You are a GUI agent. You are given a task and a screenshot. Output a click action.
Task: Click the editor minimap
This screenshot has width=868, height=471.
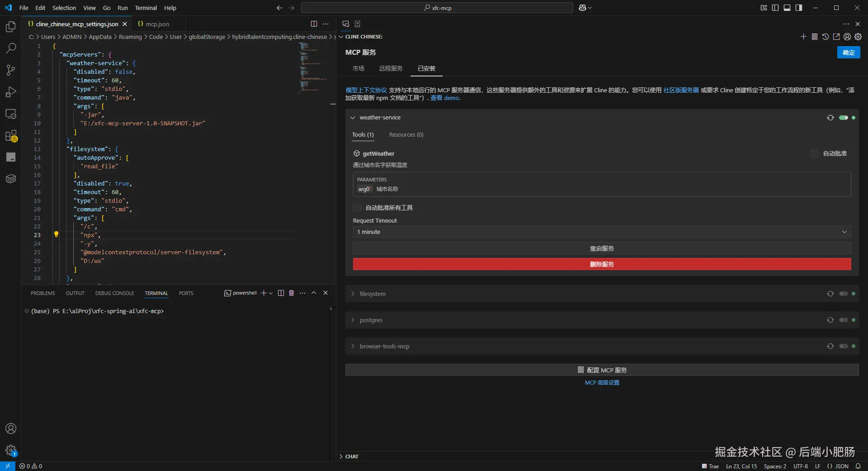(x=313, y=68)
